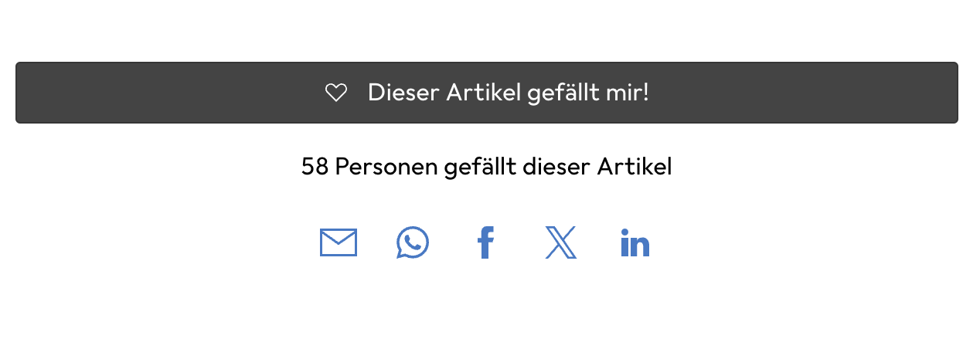This screenshot has width=980, height=349.
Task: Share the article on X
Action: [x=560, y=242]
